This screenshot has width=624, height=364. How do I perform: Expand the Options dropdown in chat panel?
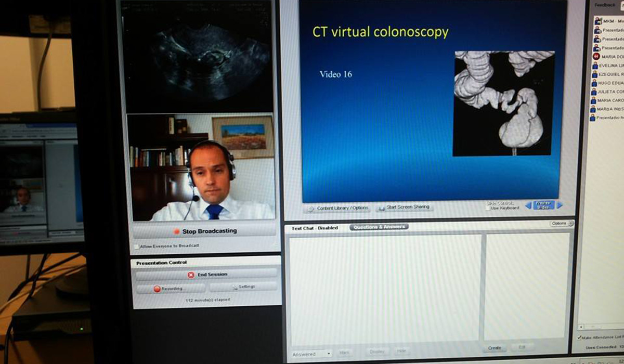[562, 224]
